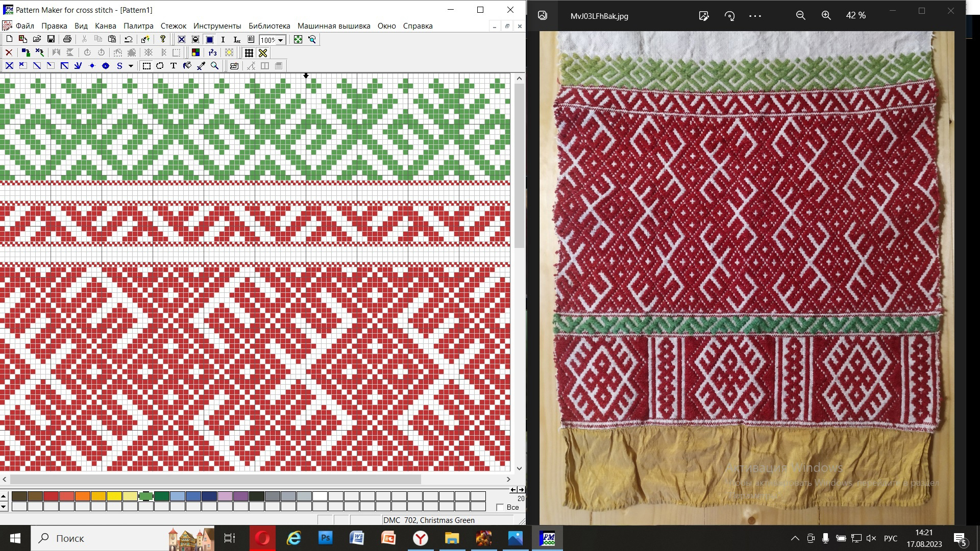
Task: Pick the dark green palette swatch
Action: coord(162,496)
